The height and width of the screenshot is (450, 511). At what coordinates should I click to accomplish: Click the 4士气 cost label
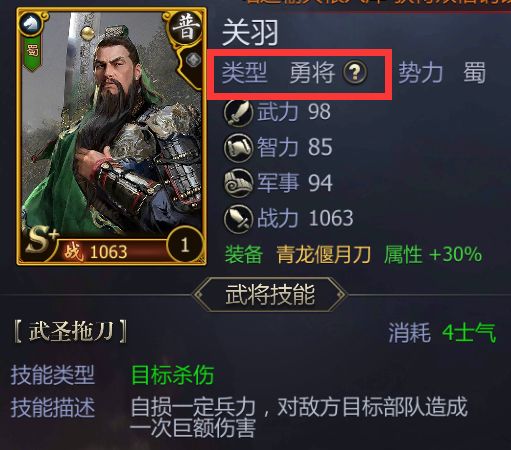coord(469,333)
